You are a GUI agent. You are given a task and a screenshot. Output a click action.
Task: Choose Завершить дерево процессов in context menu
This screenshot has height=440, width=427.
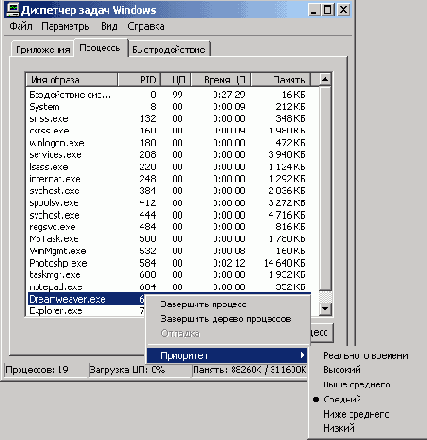(x=226, y=319)
